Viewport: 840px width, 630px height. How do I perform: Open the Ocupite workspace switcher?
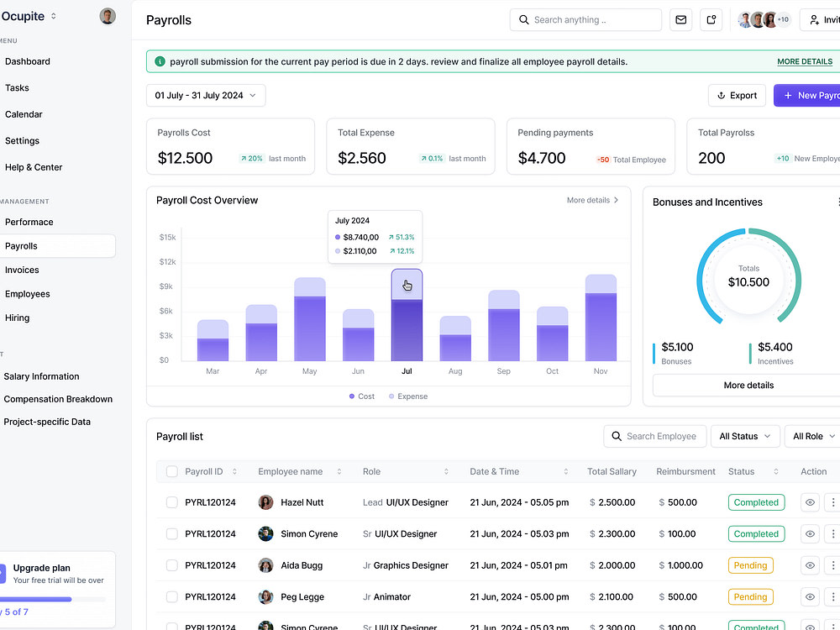pos(29,16)
